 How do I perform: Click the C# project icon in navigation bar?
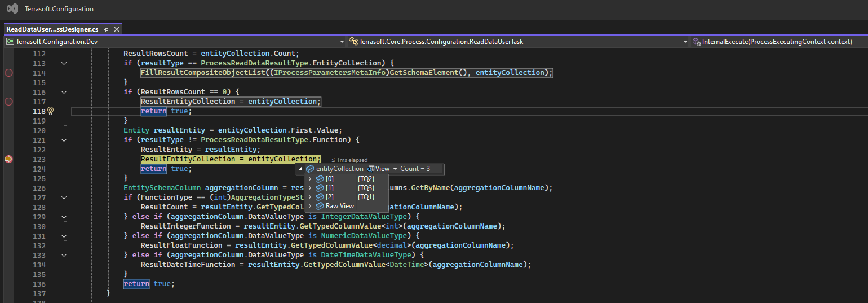10,42
